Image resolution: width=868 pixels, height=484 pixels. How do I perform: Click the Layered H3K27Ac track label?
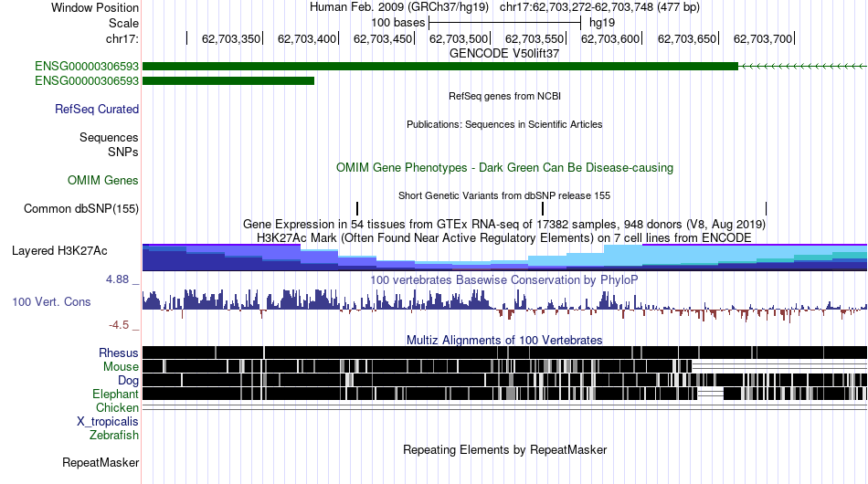(59, 250)
